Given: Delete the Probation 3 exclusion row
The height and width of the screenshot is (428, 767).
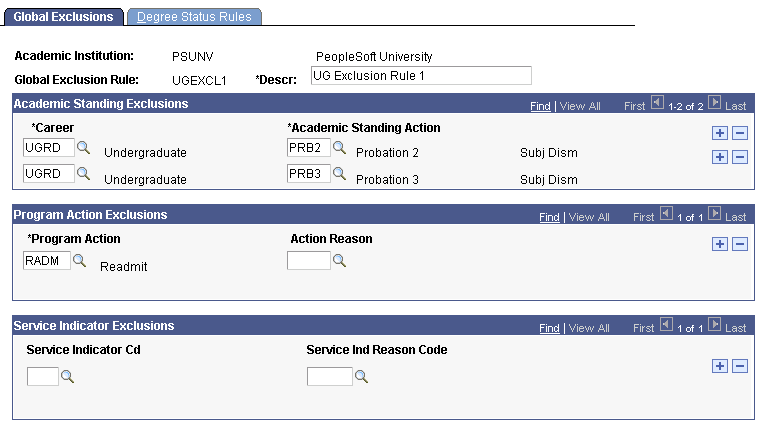Looking at the screenshot, I should coord(740,157).
